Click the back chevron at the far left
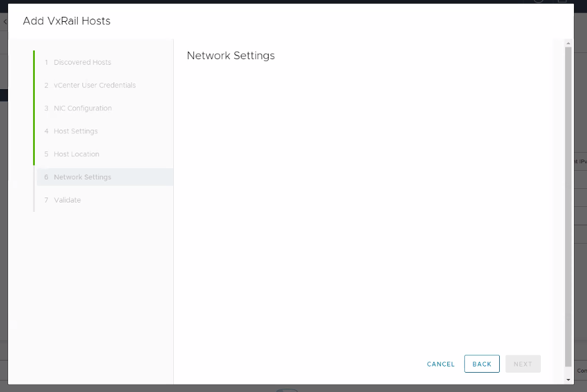587x392 pixels. pos(4,21)
